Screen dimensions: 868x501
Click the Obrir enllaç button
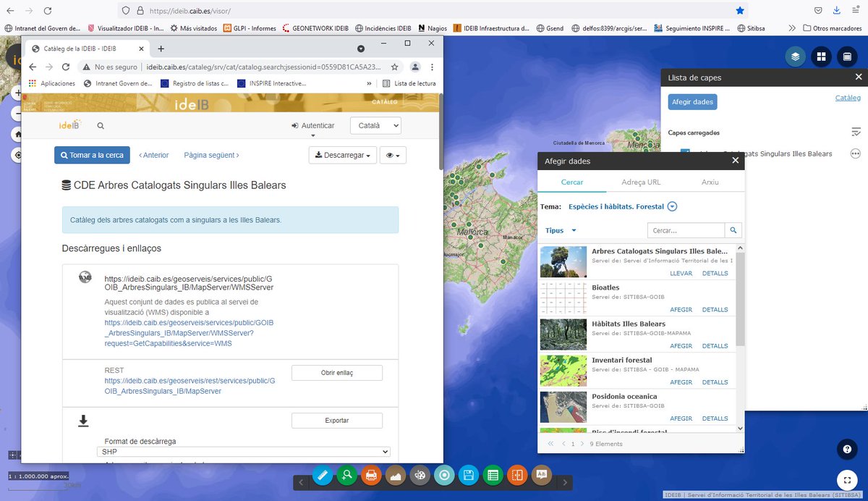[337, 373]
